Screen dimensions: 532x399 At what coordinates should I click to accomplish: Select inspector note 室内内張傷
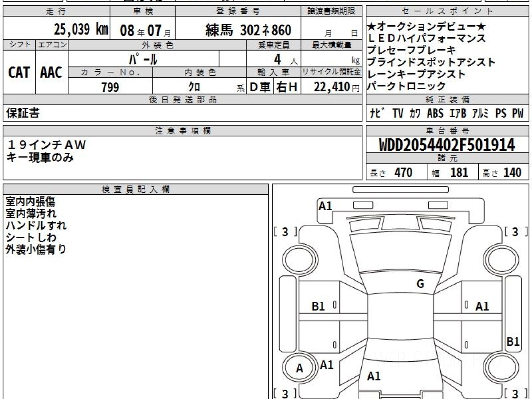pos(31,202)
